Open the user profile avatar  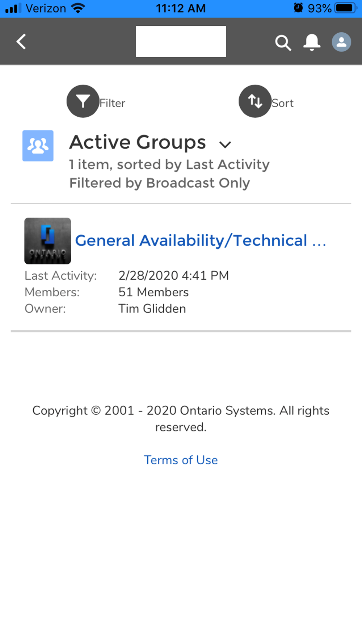341,42
